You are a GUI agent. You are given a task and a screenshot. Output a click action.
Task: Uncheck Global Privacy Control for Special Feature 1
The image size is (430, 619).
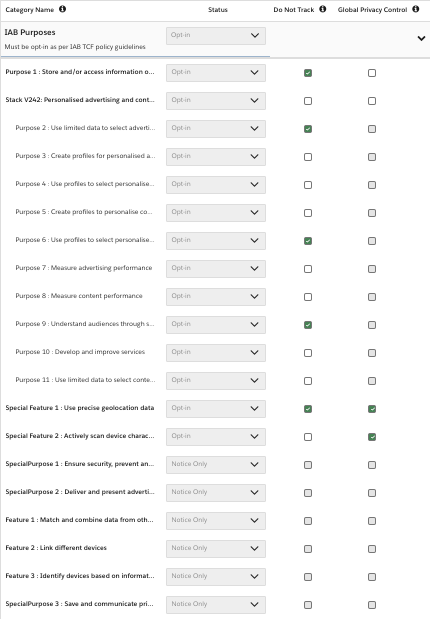[372, 409]
